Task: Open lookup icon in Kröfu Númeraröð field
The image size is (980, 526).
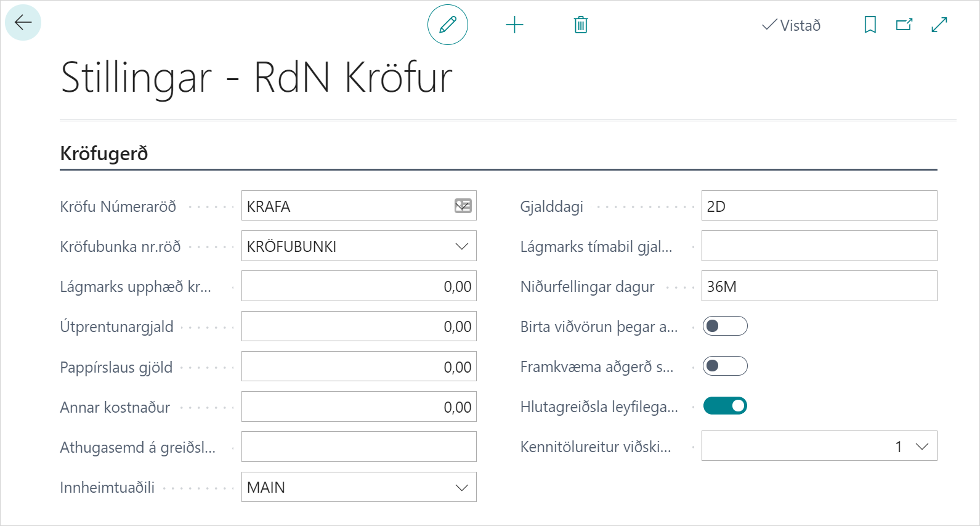Action: point(463,206)
